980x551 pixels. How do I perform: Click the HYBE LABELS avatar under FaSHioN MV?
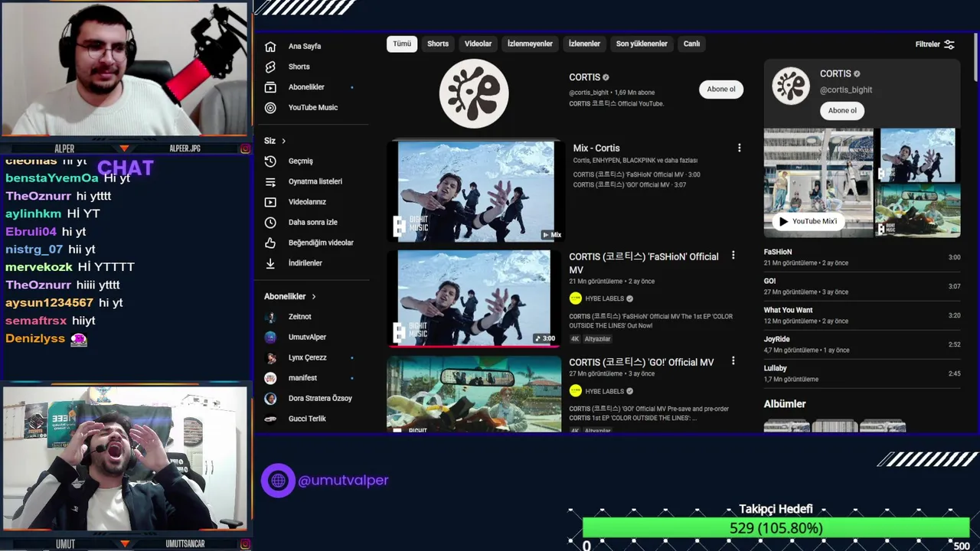click(x=576, y=298)
